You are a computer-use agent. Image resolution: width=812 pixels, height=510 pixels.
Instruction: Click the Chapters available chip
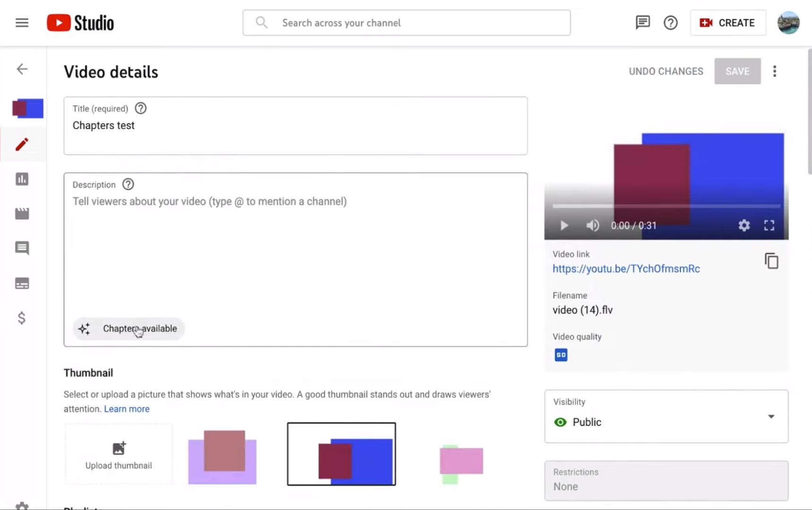tap(128, 328)
